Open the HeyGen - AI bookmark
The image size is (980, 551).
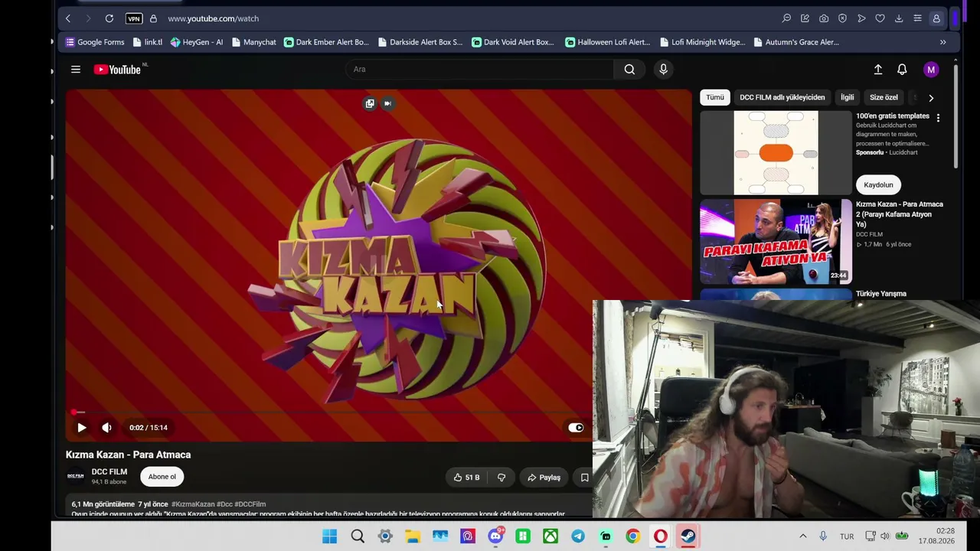197,42
